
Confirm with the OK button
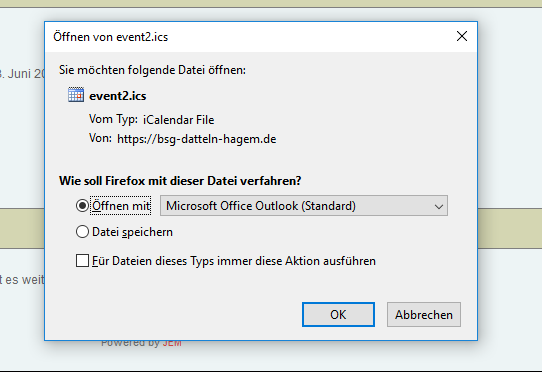(x=338, y=315)
